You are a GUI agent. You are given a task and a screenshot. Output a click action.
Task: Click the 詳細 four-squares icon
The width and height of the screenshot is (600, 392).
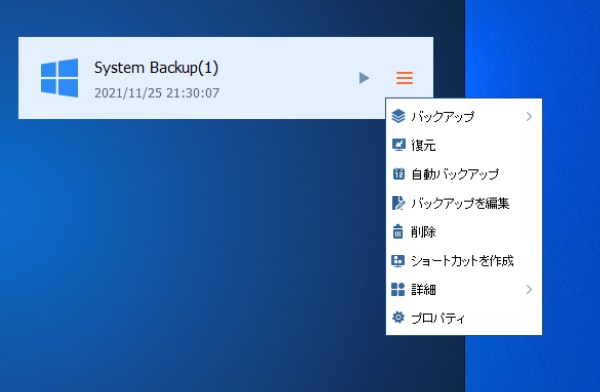398,289
